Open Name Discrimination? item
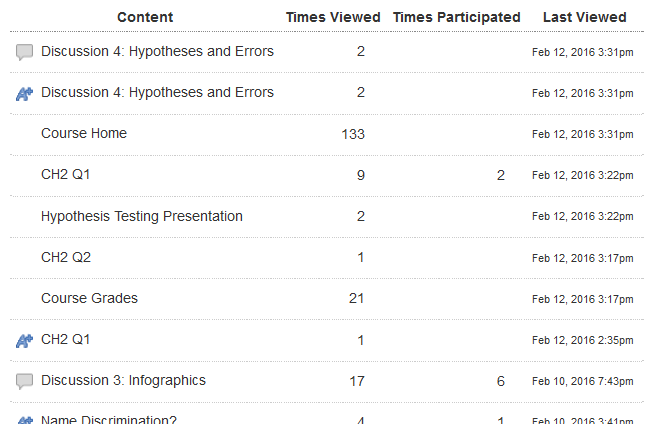The width and height of the screenshot is (667, 424). click(109, 419)
